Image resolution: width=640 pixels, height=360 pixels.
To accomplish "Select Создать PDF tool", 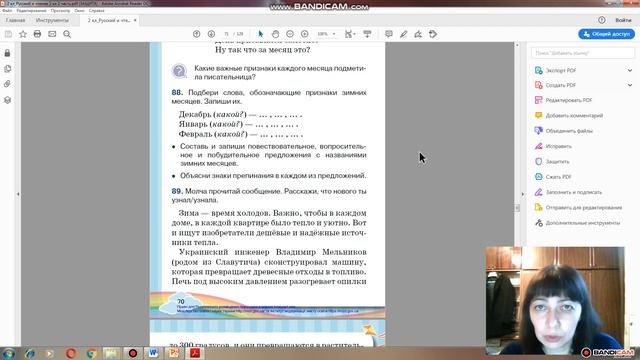I will click(x=560, y=85).
